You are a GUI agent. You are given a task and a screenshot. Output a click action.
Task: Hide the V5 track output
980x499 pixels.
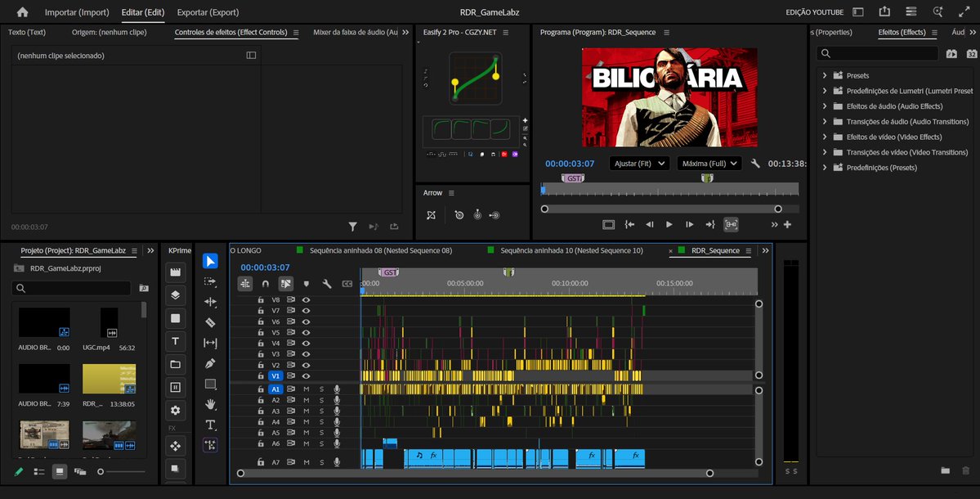(307, 333)
